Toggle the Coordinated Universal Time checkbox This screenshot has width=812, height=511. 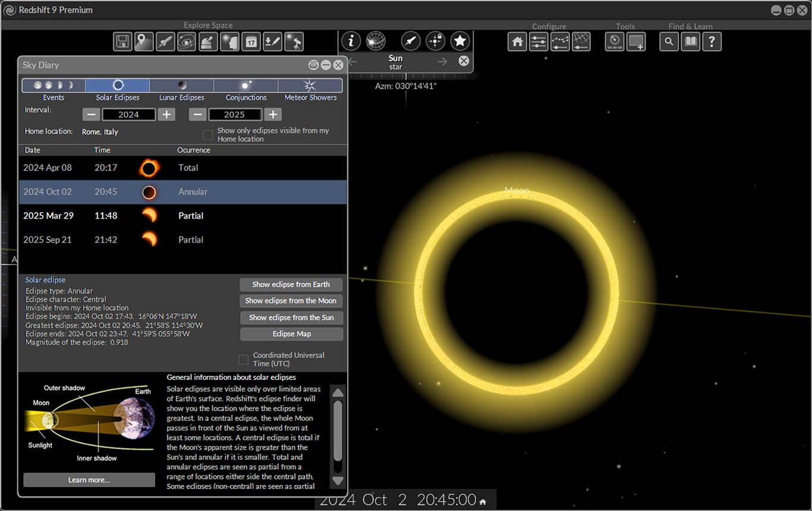(243, 359)
